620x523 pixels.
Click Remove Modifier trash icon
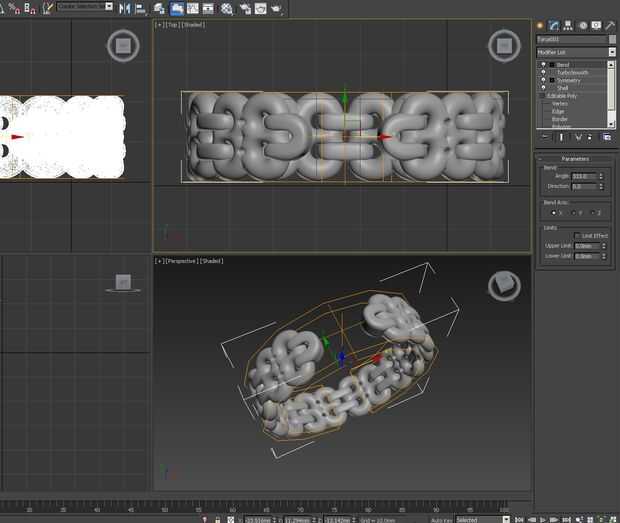tap(590, 137)
